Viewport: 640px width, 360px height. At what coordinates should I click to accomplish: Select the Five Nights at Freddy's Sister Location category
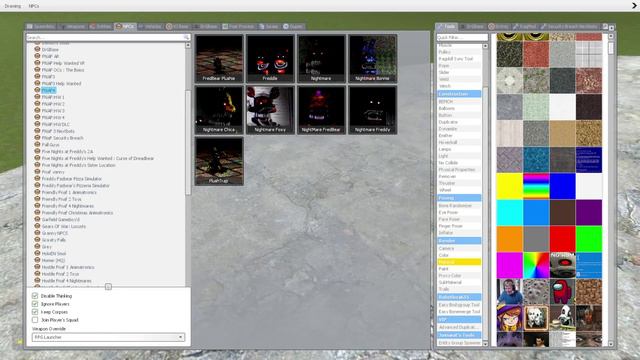[78, 165]
